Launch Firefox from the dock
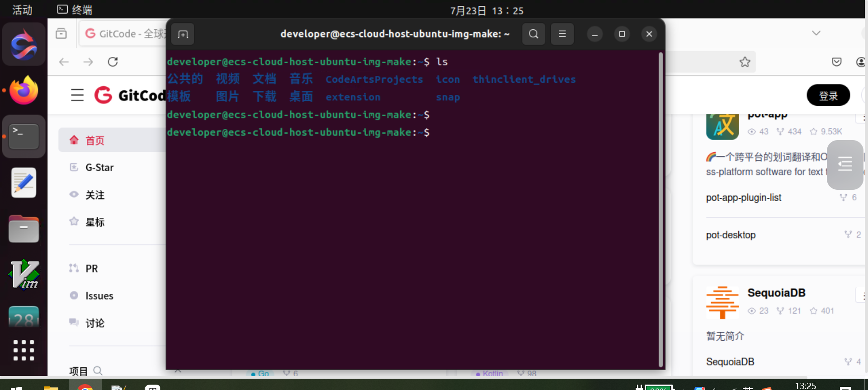 24,91
